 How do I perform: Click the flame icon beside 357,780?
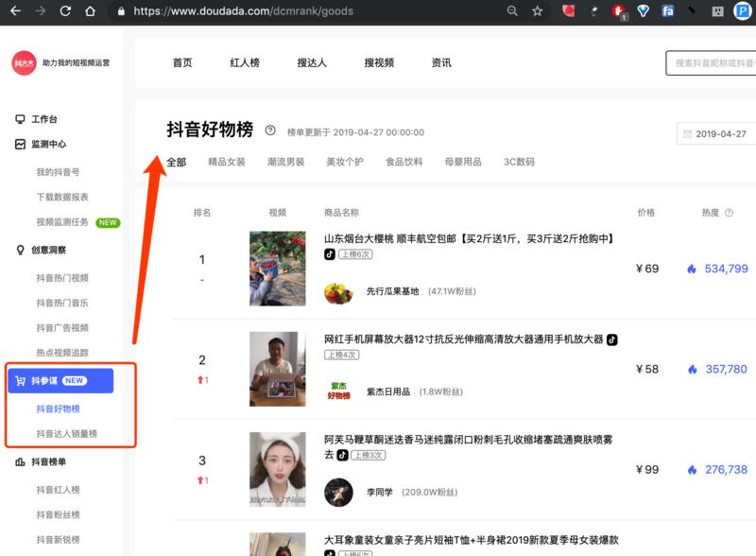click(693, 369)
